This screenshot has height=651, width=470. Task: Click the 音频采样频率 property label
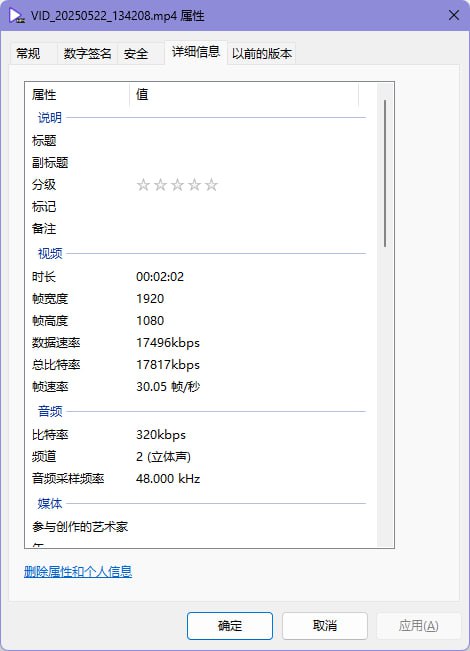68,479
